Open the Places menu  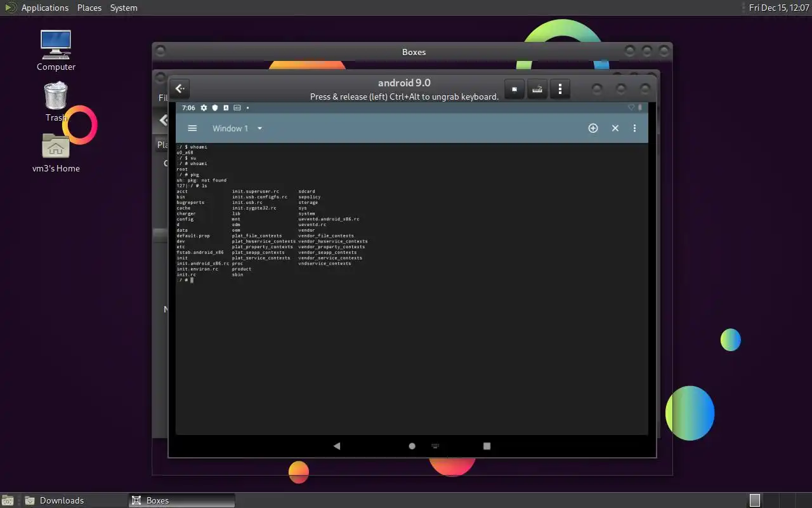[89, 8]
